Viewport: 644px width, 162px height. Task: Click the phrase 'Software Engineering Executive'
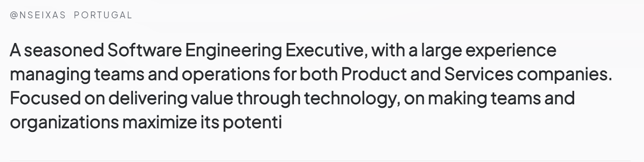(235, 51)
